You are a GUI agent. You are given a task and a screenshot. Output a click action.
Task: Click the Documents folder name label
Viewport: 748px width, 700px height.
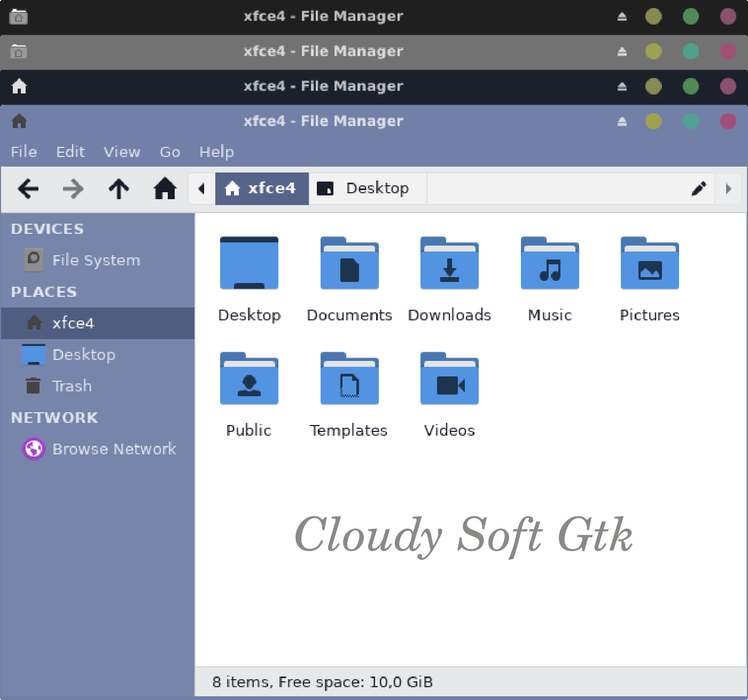coord(349,315)
